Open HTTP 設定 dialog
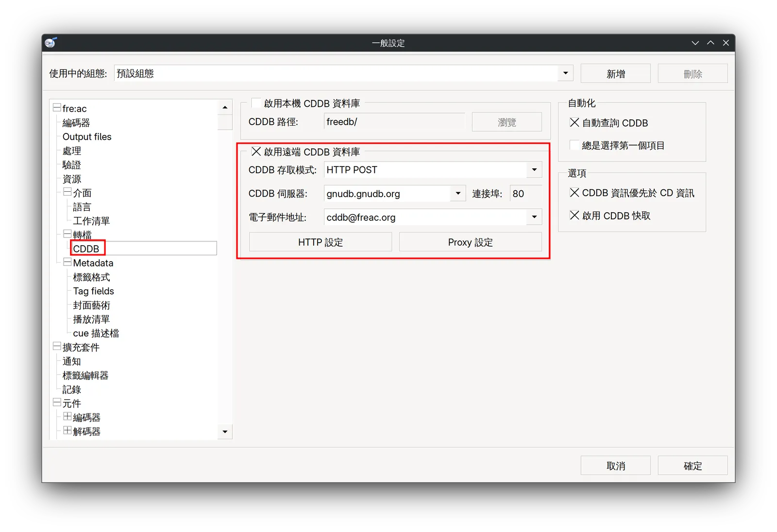This screenshot has height=532, width=777. click(x=321, y=242)
